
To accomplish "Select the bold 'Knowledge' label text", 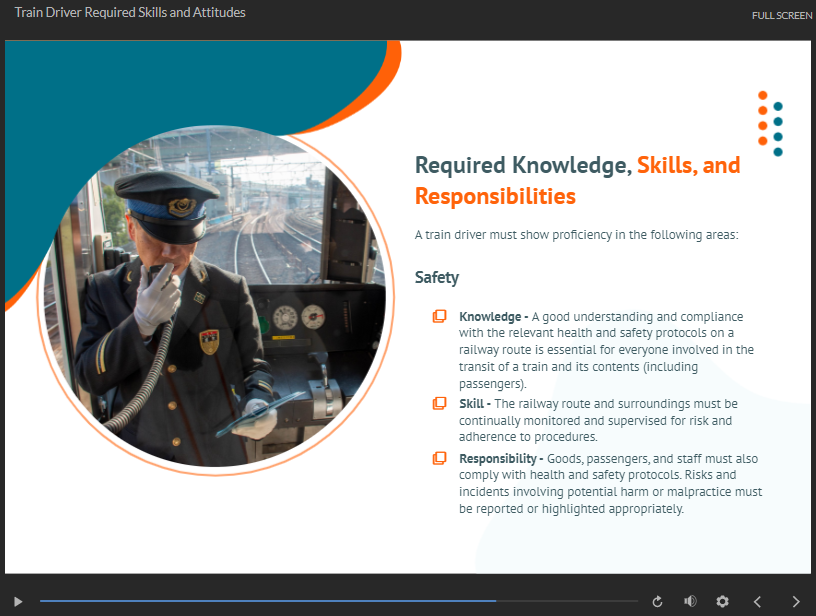I will (x=489, y=316).
